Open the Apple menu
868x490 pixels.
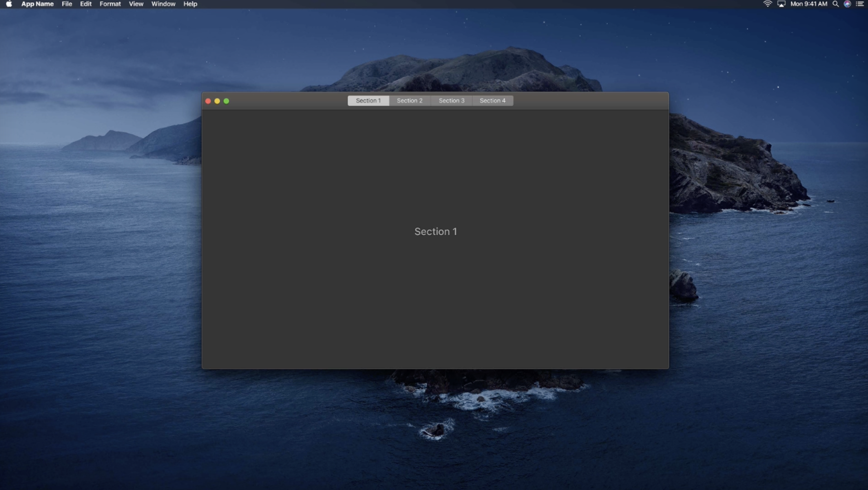click(9, 4)
